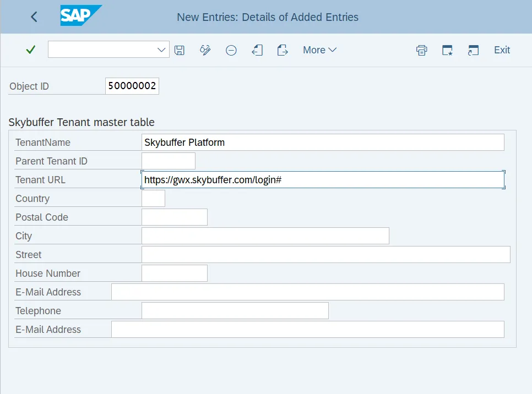The width and height of the screenshot is (532, 394).
Task: Click the Street input field
Action: 325,254
